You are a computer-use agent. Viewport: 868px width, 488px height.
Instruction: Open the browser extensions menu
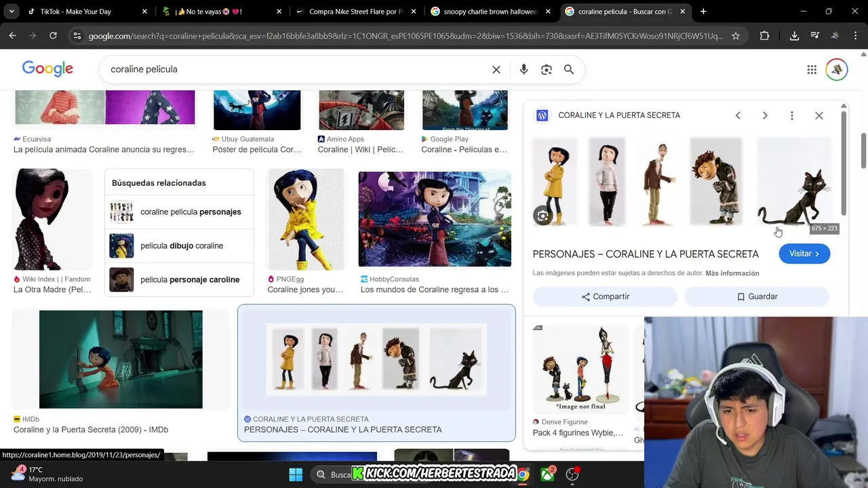click(764, 36)
